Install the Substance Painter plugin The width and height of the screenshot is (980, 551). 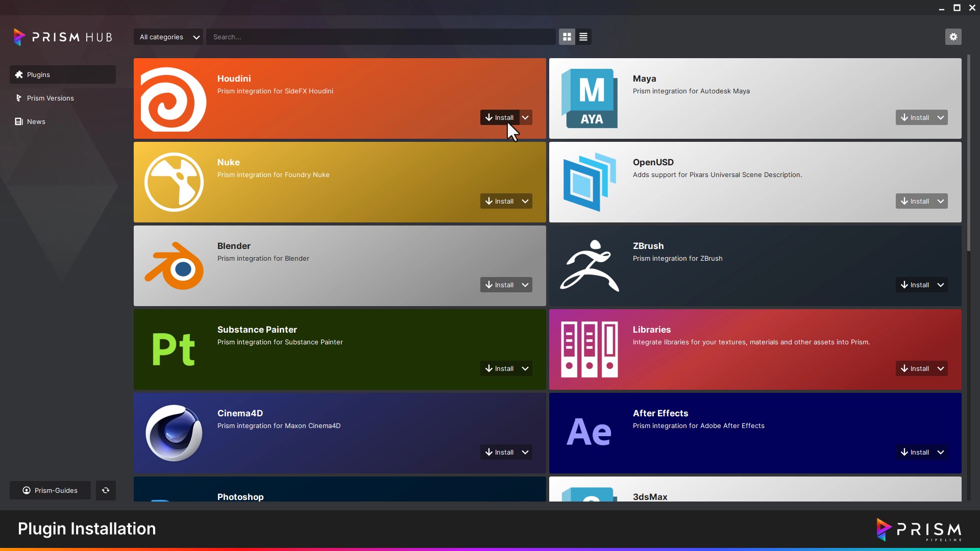(500, 368)
